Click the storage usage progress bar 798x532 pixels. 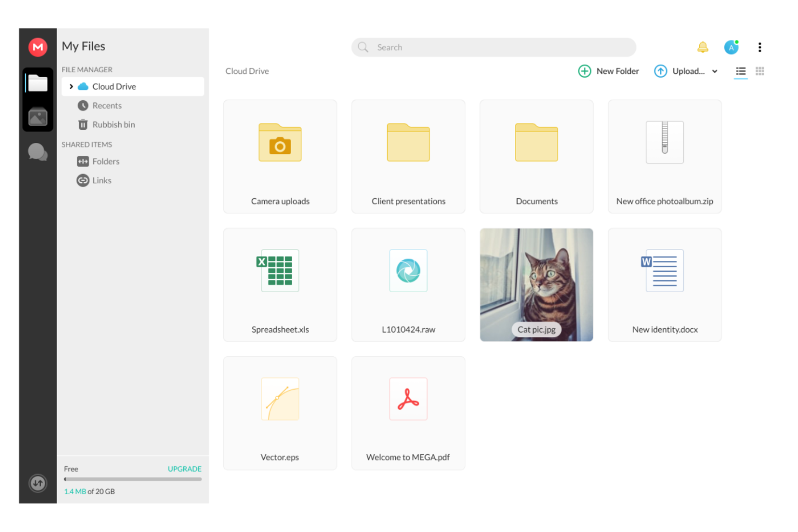[132, 480]
